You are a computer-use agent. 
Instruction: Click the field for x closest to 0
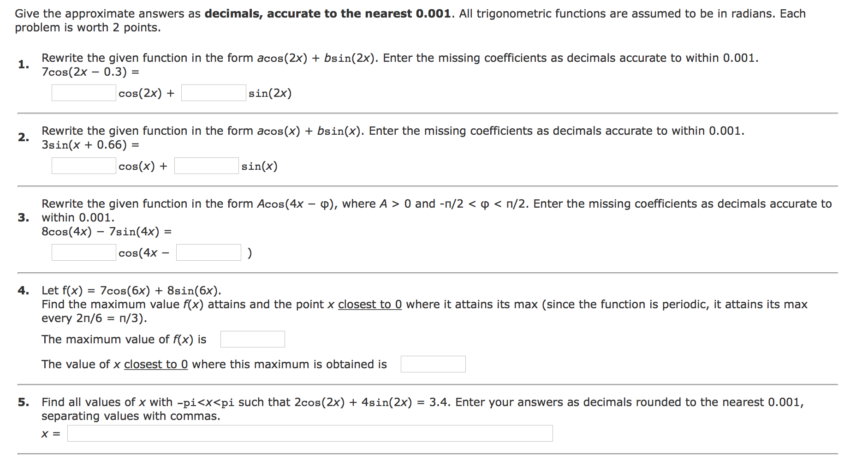[x=433, y=364]
